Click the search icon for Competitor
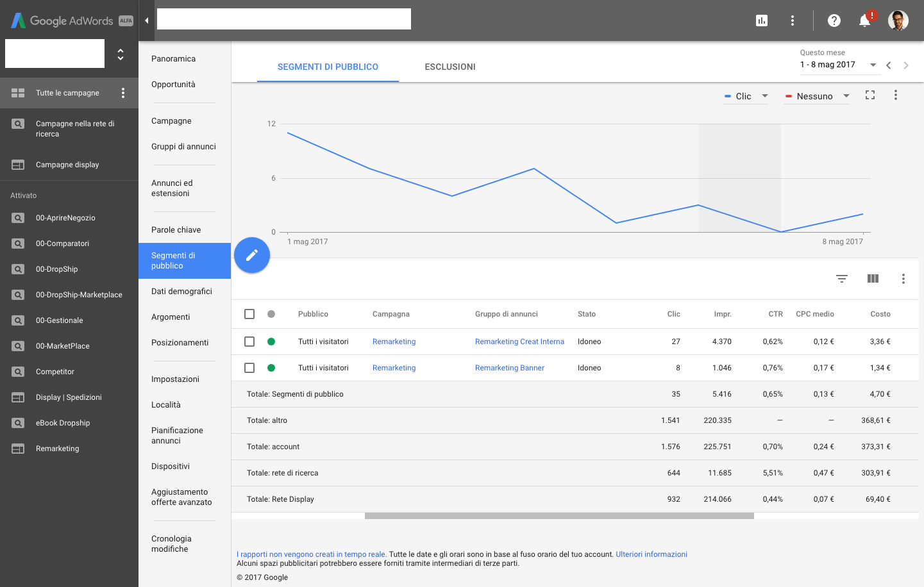Image resolution: width=924 pixels, height=587 pixels. point(18,372)
